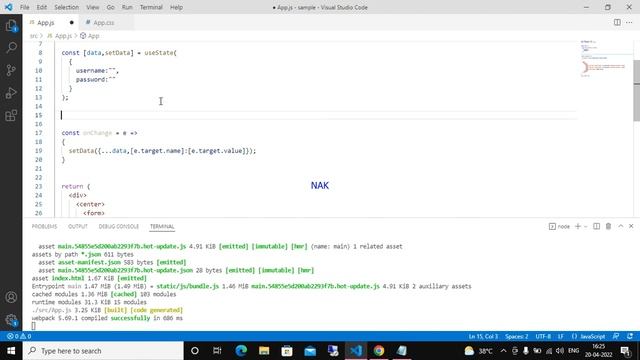Switch to the App.css editor tab
The height and width of the screenshot is (360, 640).
click(x=103, y=22)
